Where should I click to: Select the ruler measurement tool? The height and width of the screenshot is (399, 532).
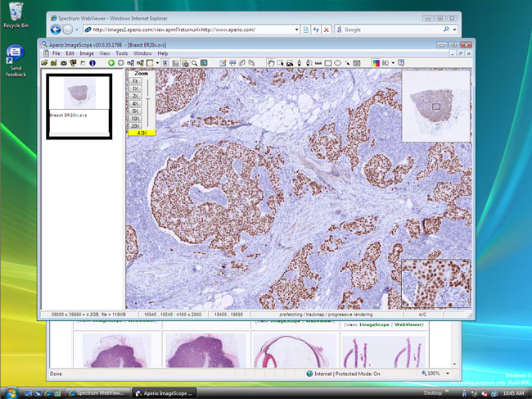click(318, 63)
